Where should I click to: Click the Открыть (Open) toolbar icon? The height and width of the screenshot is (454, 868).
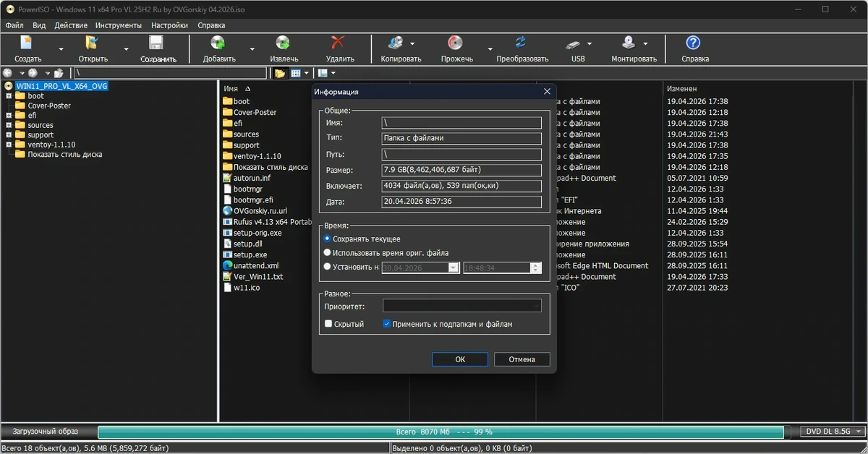coord(92,43)
